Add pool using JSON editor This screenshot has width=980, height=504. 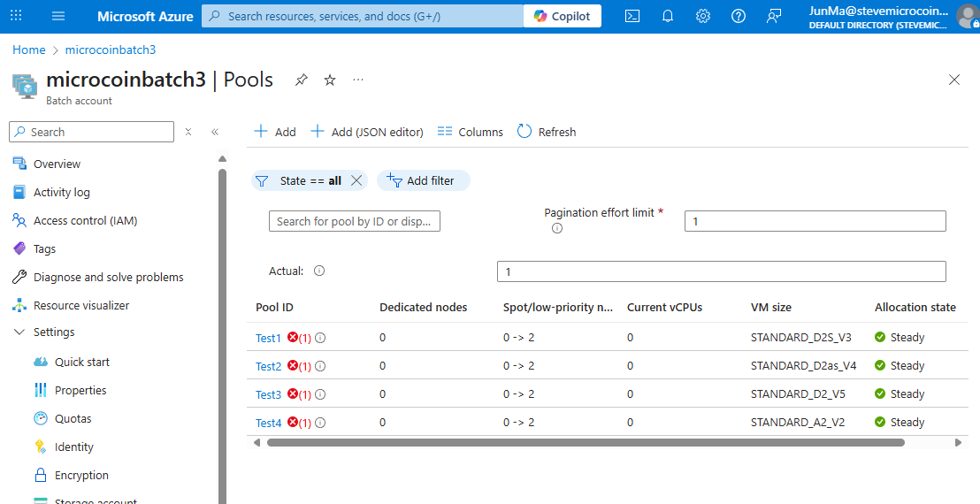coord(368,132)
